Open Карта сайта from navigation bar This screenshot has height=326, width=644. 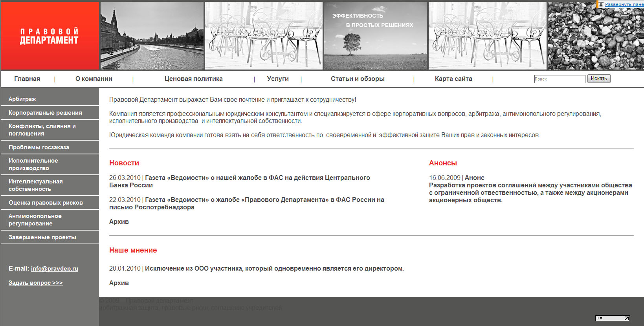453,79
